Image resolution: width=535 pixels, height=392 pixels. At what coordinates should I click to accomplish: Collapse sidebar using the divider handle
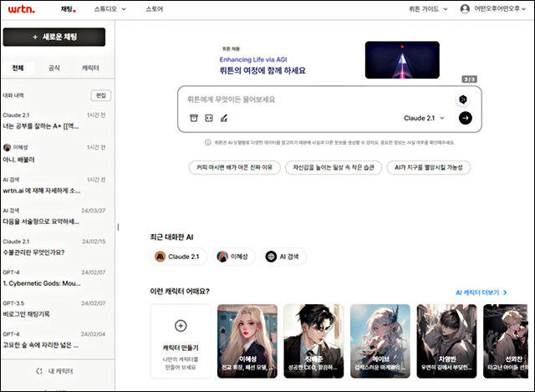[x=118, y=227]
